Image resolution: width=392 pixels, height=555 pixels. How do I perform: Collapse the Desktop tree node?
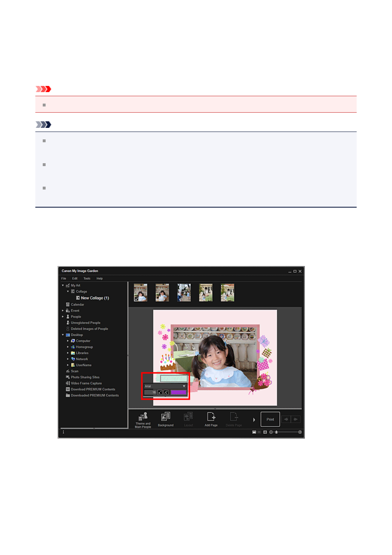pos(63,335)
